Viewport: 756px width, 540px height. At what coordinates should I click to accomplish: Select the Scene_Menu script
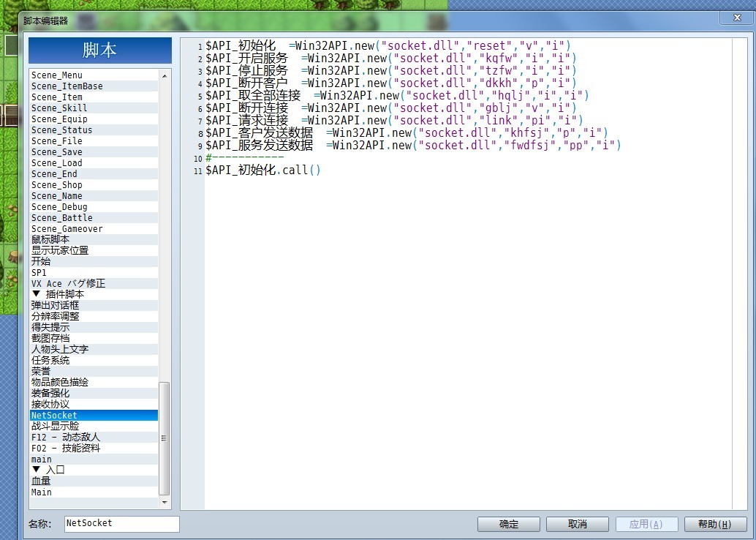tap(94, 75)
